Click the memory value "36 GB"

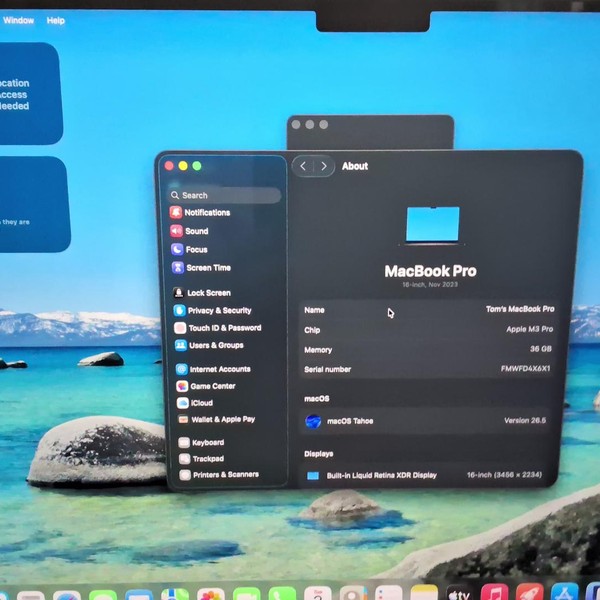(541, 349)
